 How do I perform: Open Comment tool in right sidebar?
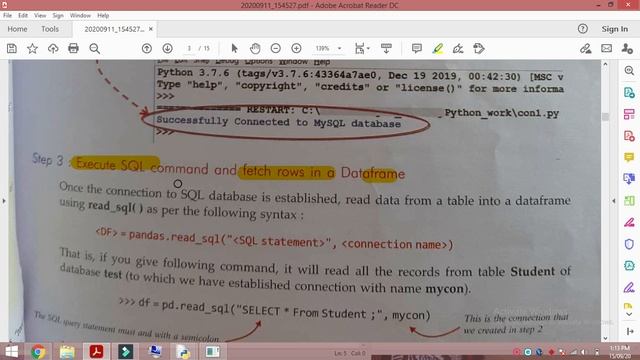(629, 157)
